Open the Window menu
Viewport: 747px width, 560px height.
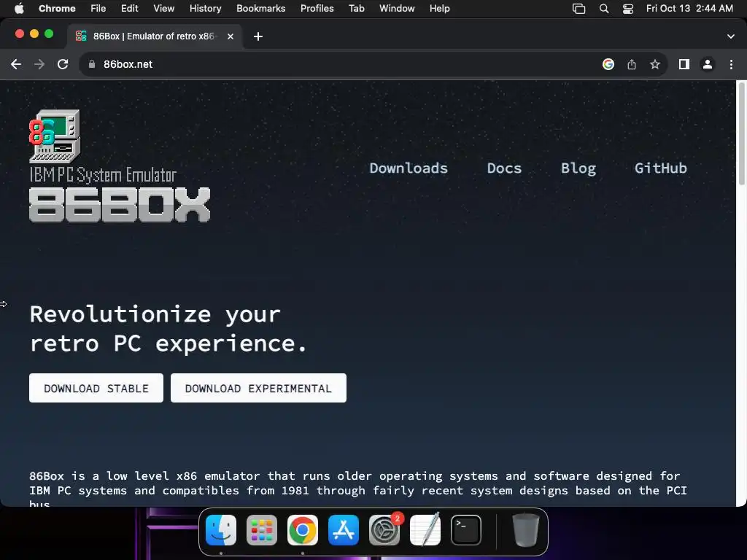point(397,9)
